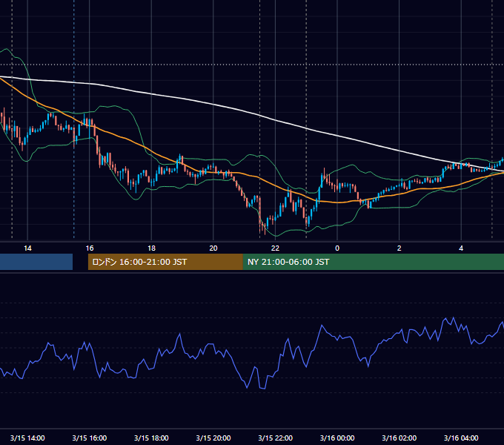Click the hour label 18 under the price chart

point(151,248)
